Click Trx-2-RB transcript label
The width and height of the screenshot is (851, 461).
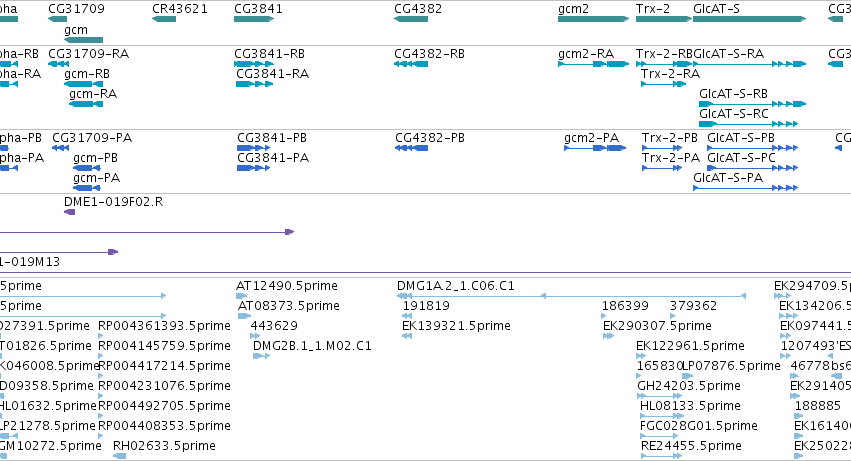coord(664,54)
